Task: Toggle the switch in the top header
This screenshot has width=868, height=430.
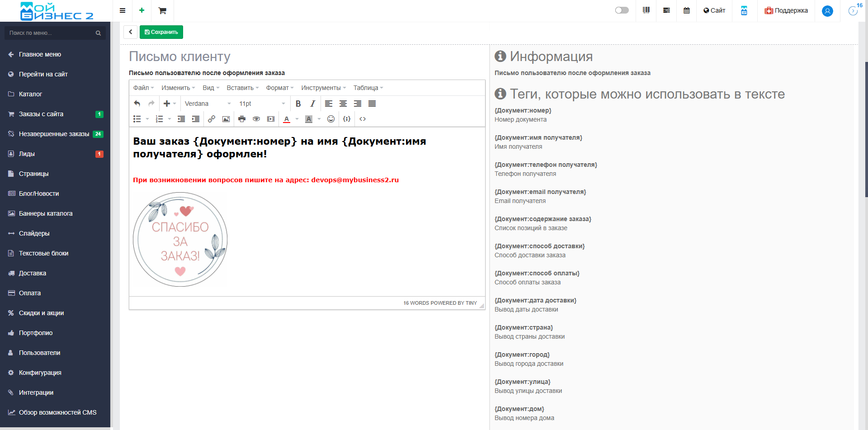Action: point(622,10)
